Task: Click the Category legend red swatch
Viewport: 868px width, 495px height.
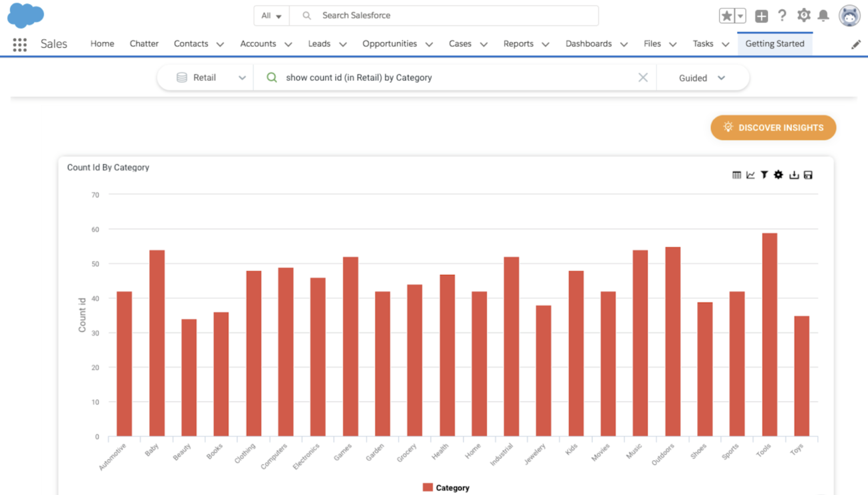Action: [x=427, y=487]
